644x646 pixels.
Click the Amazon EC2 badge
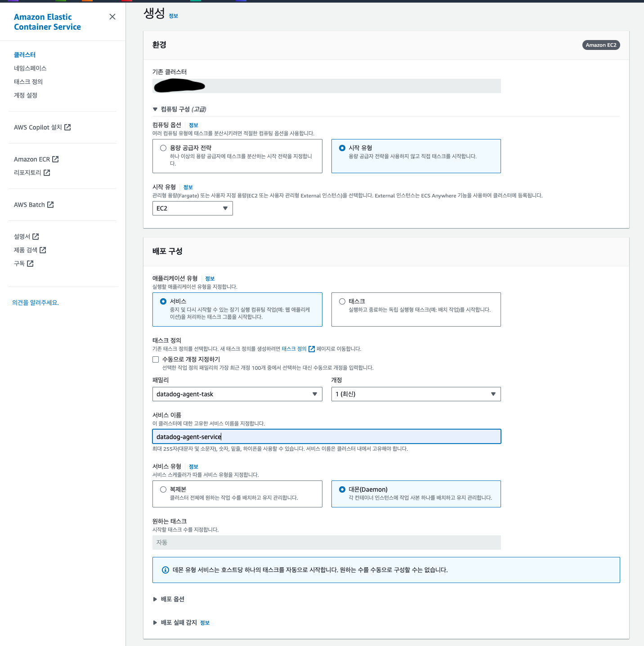pyautogui.click(x=601, y=45)
